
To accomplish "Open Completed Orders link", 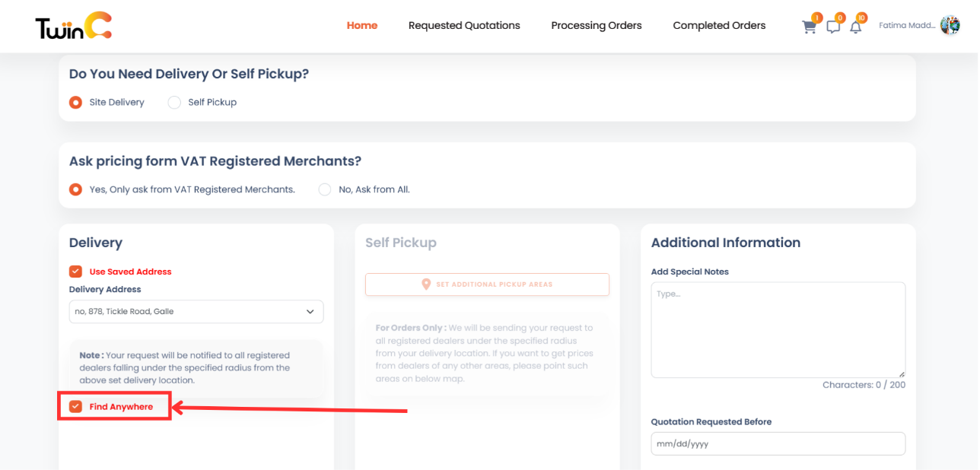I will [x=718, y=25].
